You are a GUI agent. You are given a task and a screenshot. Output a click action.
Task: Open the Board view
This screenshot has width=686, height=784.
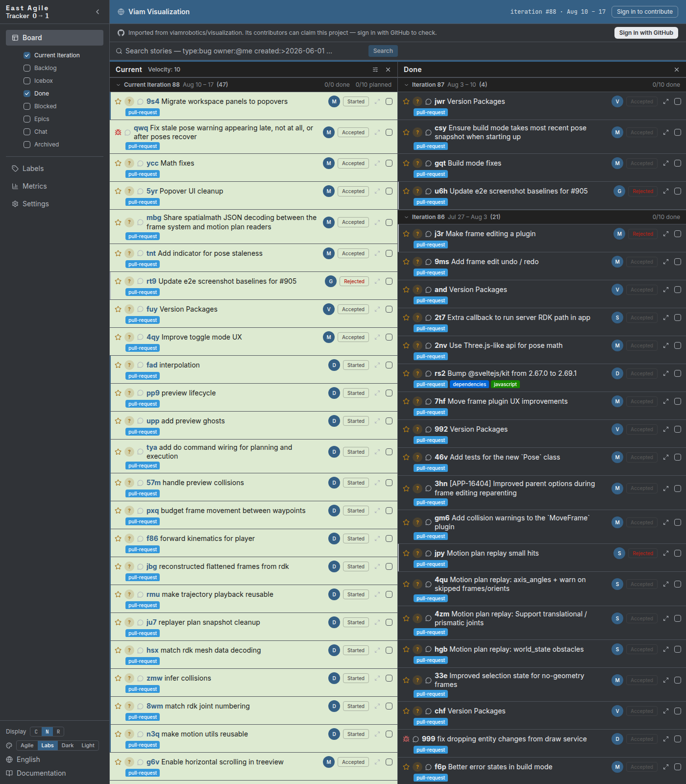[x=54, y=38]
